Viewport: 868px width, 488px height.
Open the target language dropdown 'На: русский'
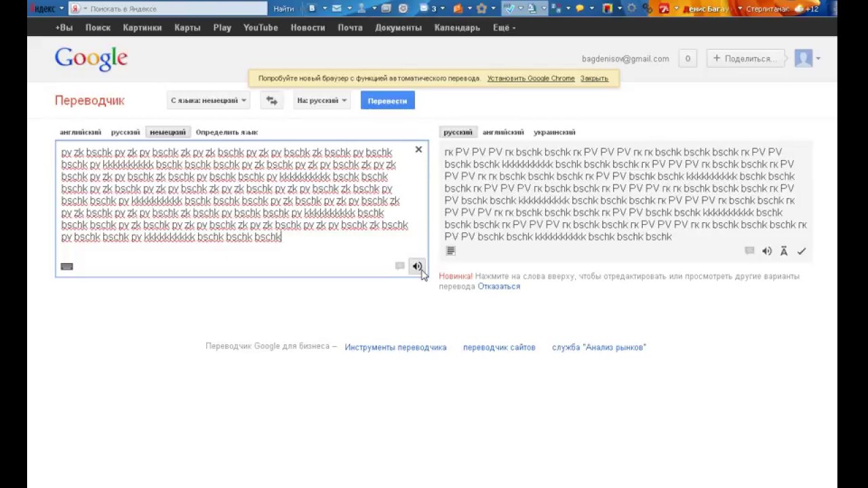point(321,100)
